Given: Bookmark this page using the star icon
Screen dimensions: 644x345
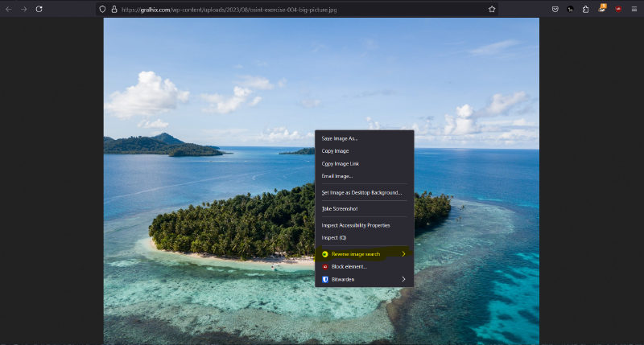Looking at the screenshot, I should click(x=491, y=9).
